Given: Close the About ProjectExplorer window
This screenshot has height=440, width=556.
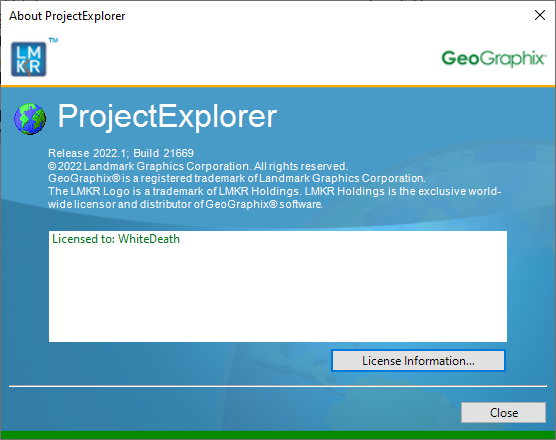Looking at the screenshot, I should [x=540, y=15].
